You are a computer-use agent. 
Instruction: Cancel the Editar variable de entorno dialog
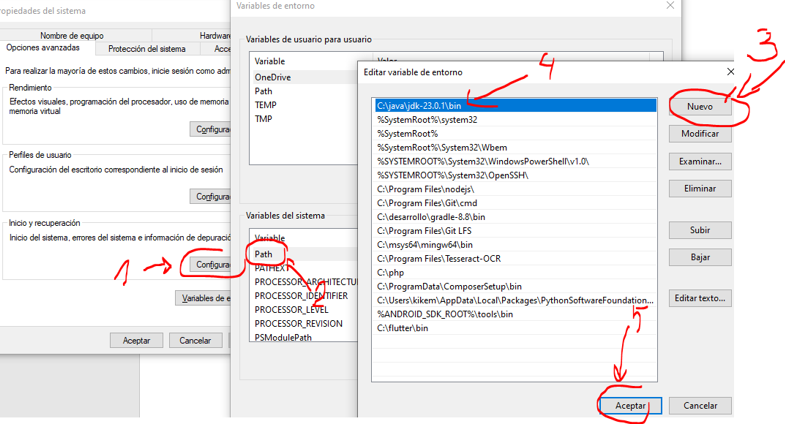click(x=699, y=405)
